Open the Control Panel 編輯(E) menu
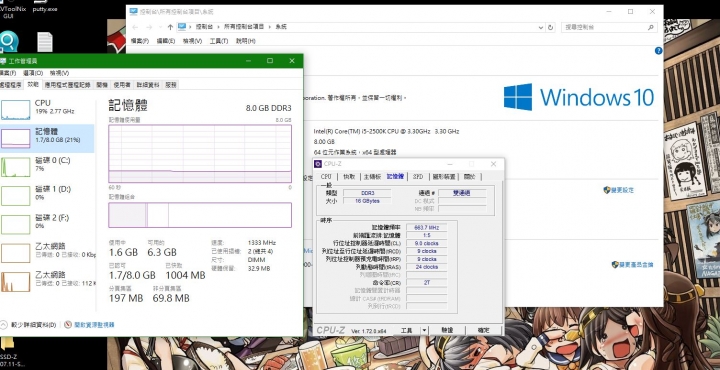 (x=166, y=41)
